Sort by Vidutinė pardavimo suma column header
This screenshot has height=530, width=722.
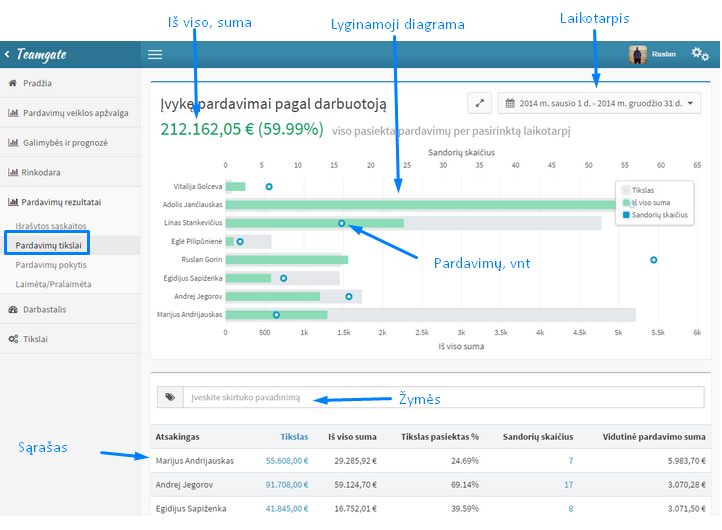click(654, 437)
